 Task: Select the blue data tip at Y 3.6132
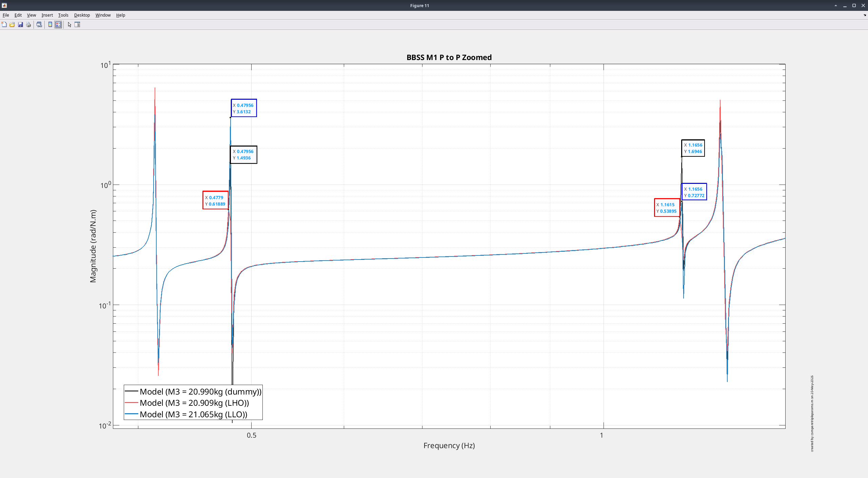point(244,108)
